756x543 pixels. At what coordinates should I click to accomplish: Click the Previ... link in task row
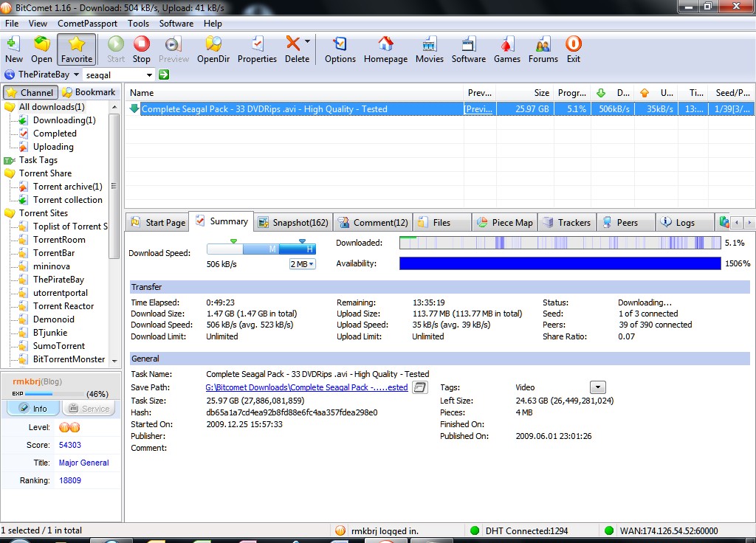click(479, 109)
